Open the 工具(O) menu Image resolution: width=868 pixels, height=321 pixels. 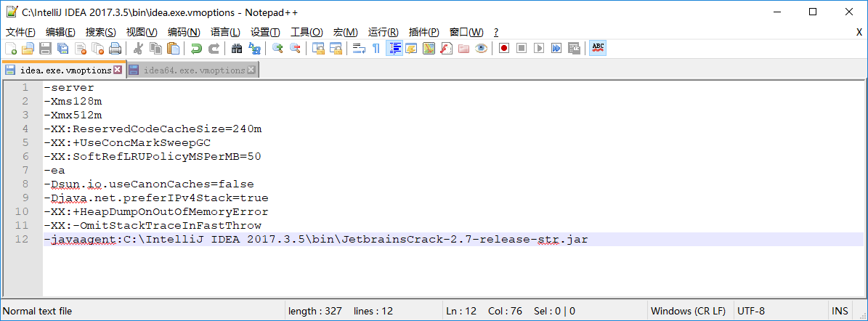pos(307,32)
